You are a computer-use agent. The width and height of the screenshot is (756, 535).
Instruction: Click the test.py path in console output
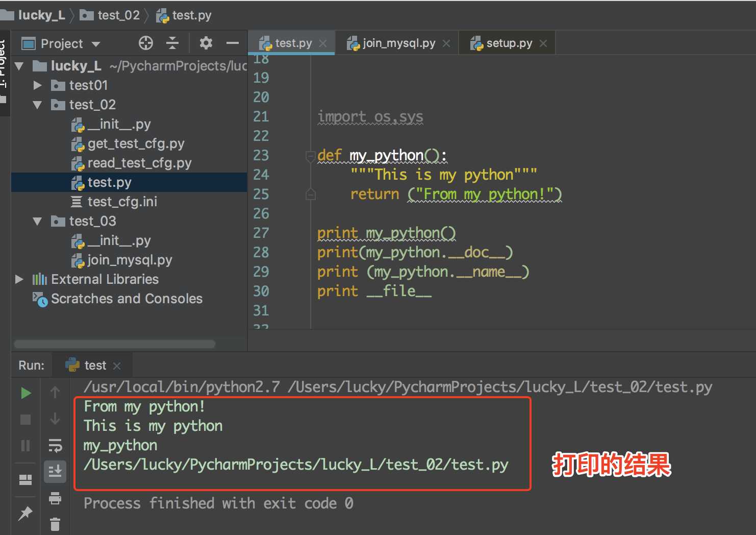click(x=296, y=465)
